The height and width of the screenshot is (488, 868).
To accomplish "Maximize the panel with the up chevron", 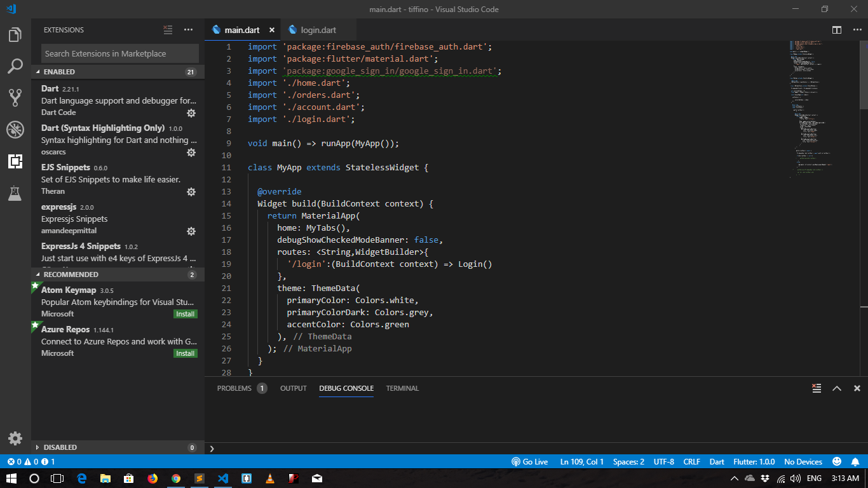I will coord(837,388).
